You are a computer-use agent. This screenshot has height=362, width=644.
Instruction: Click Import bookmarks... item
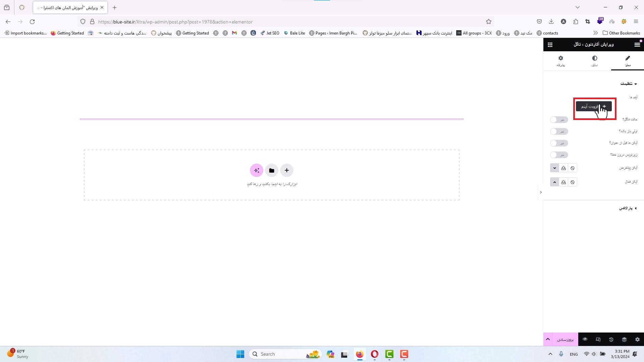[x=25, y=33]
